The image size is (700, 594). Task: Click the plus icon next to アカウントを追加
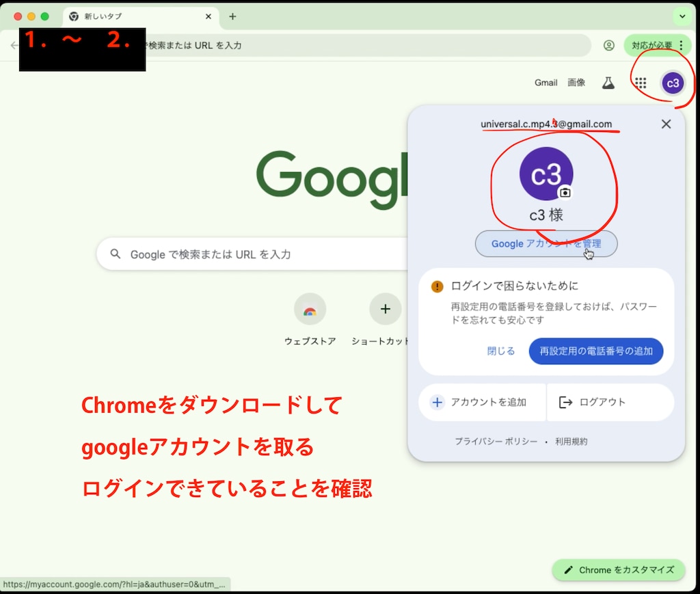[x=436, y=403]
